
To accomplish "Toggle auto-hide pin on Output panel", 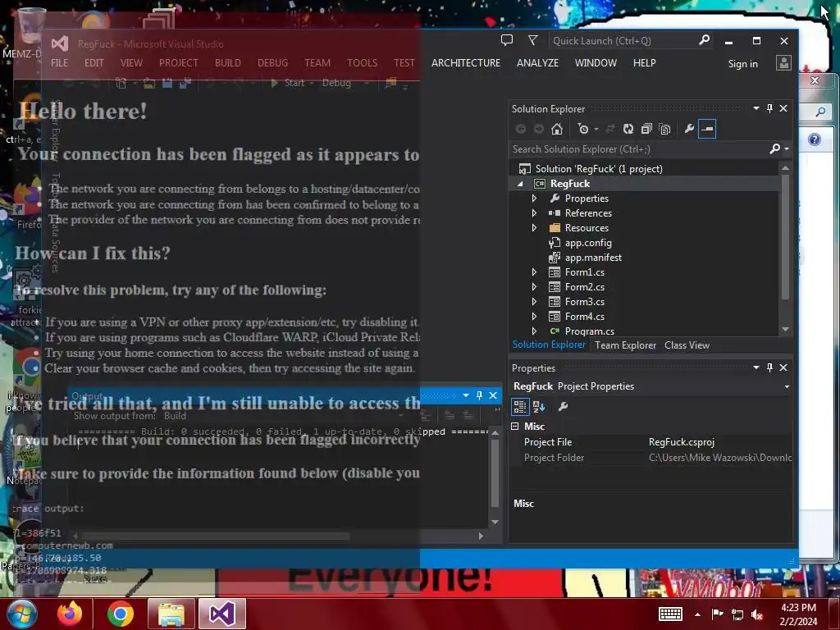I will point(479,395).
